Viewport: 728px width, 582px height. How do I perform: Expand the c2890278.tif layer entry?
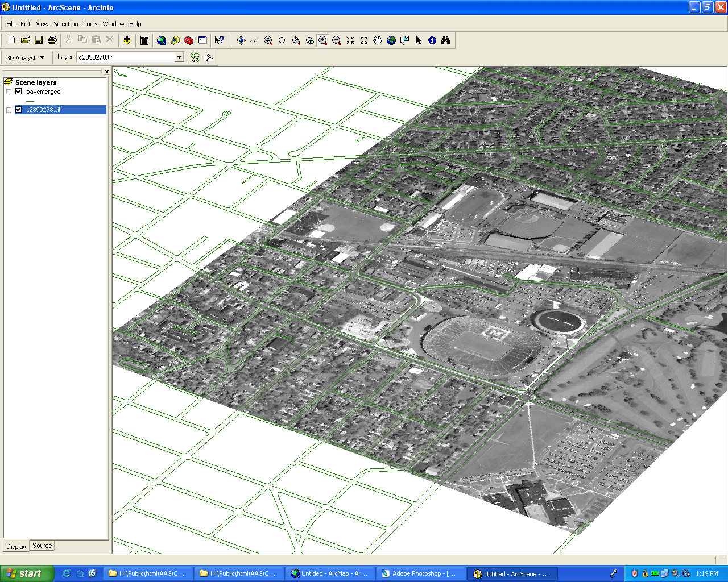tap(9, 110)
